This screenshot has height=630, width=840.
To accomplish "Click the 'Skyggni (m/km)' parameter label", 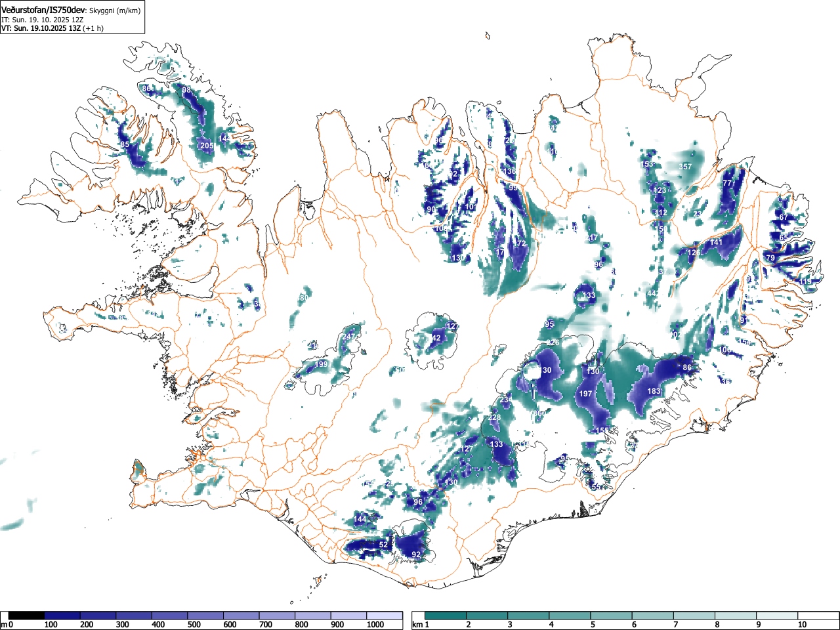I will pyautogui.click(x=115, y=11).
